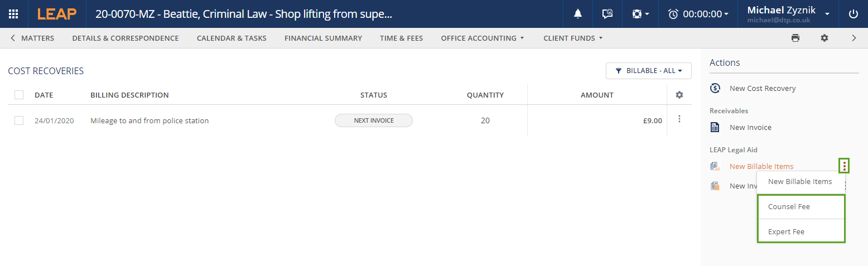Open the apps grid launcher icon

(x=13, y=14)
